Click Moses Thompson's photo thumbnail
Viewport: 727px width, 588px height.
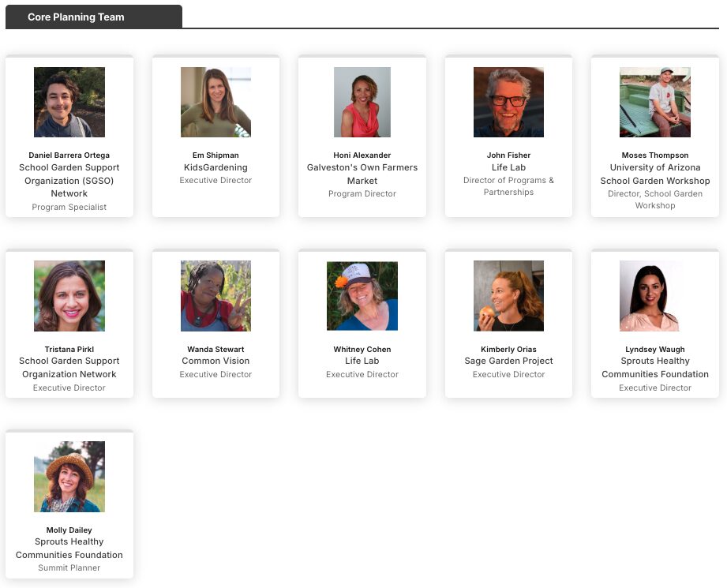coord(655,102)
